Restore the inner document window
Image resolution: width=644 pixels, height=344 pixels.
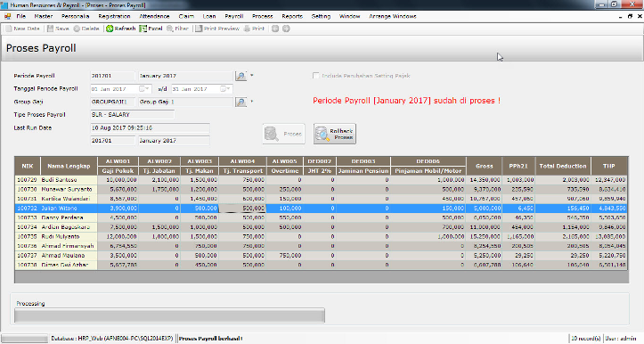click(x=630, y=16)
